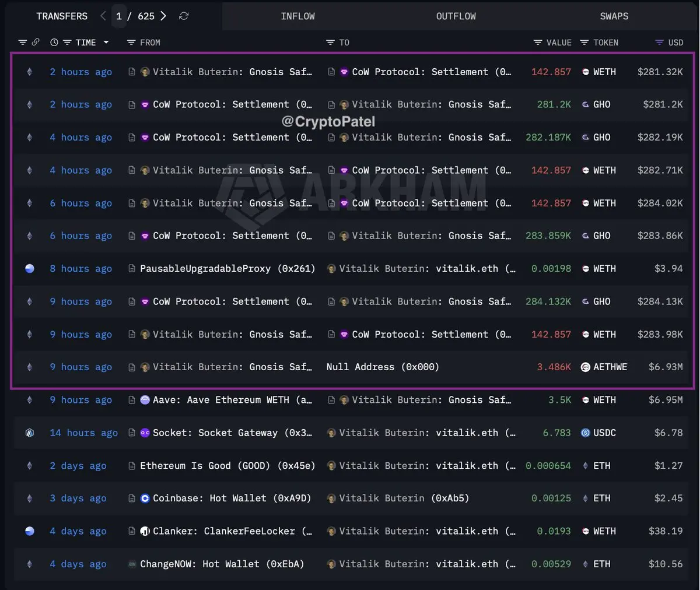Expand the TIME sort dropdown arrow
The image size is (700, 590).
click(x=106, y=43)
